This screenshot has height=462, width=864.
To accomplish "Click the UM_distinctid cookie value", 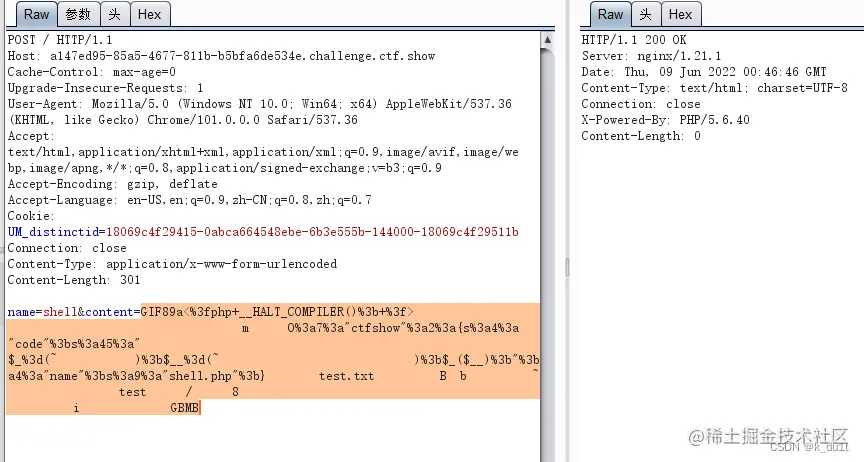I will coord(312,232).
